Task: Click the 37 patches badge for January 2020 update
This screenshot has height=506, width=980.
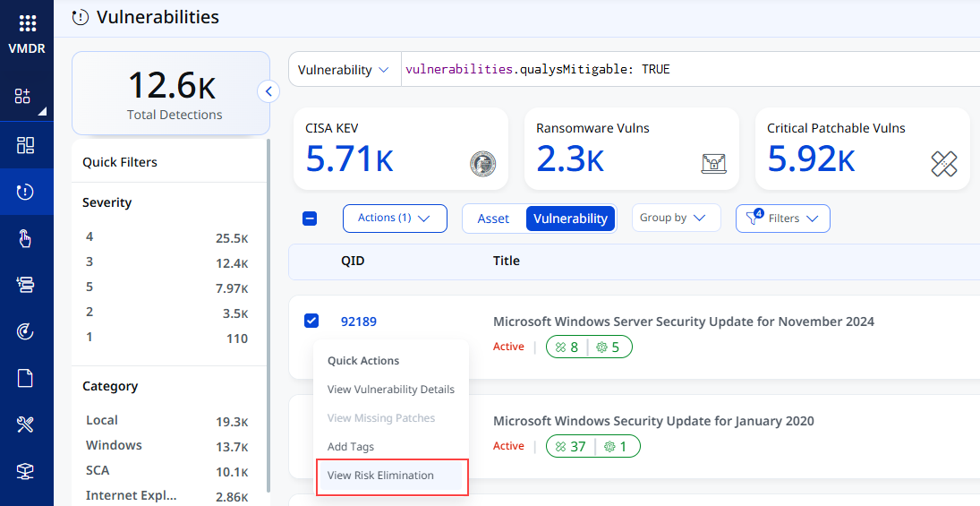Action: pos(571,447)
